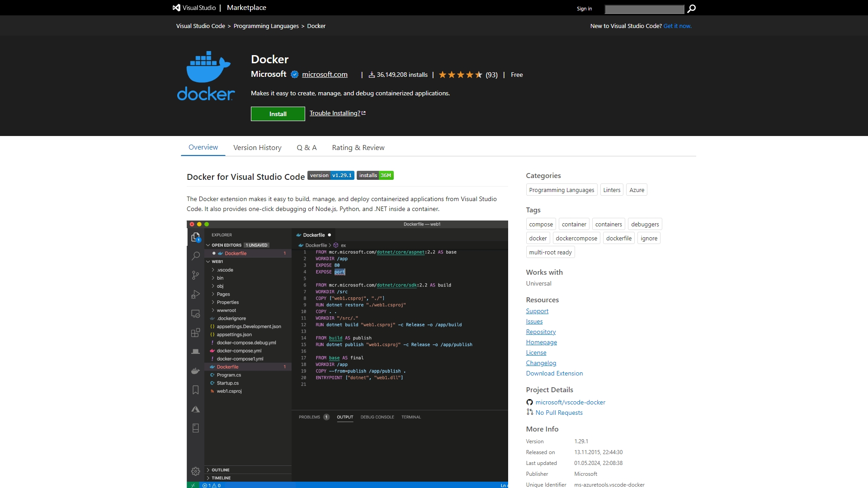Open the Changelog resource link
This screenshot has width=868, height=488.
[x=541, y=363]
